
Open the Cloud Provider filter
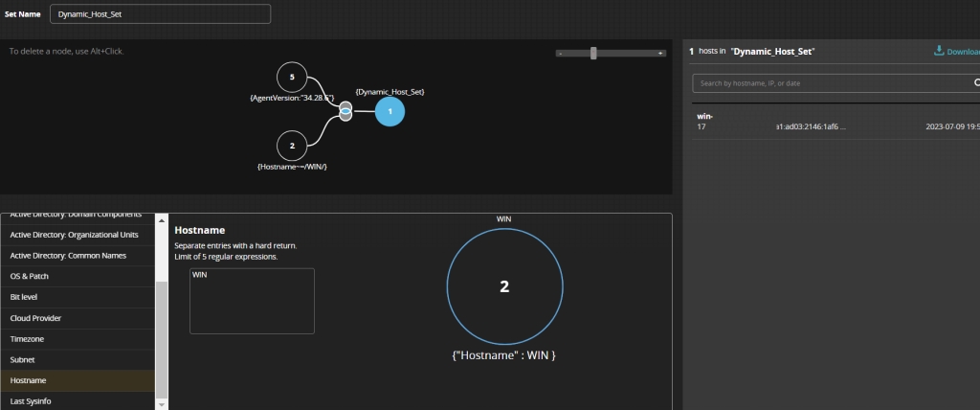(77, 318)
